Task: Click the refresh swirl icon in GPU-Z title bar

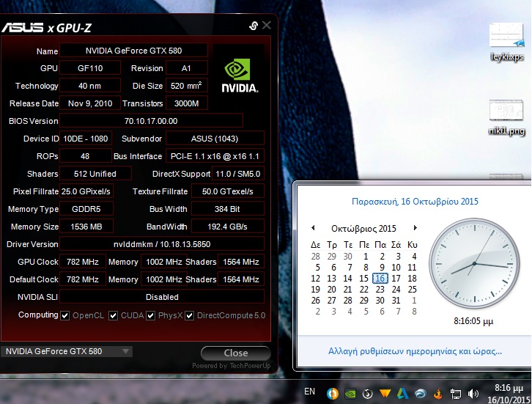Action: (254, 26)
